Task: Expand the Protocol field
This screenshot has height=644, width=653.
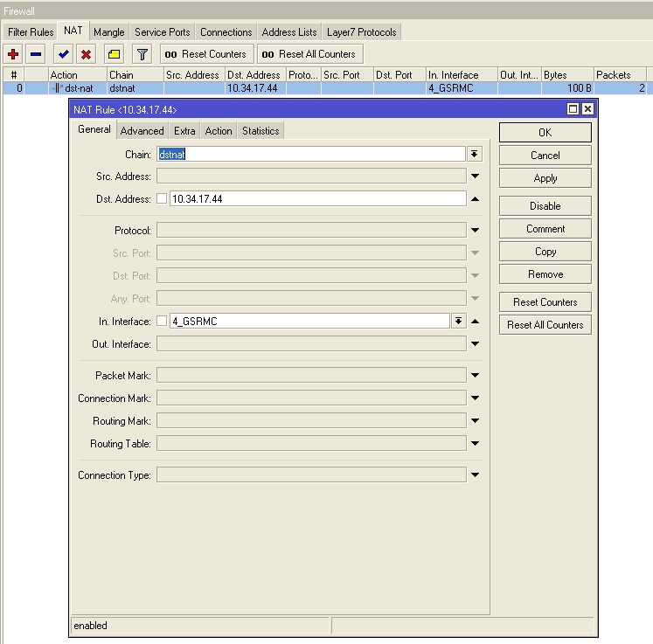Action: tap(475, 230)
